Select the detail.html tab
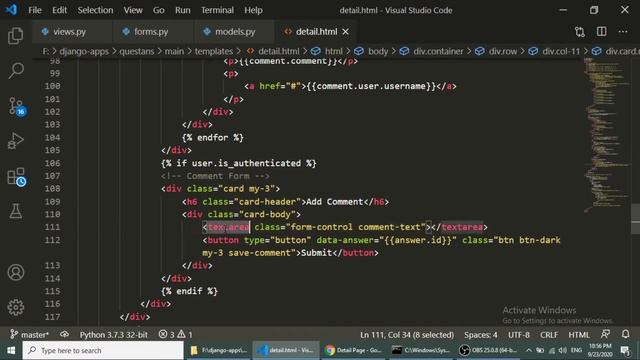Viewport: 640px width, 360px height. 316,31
